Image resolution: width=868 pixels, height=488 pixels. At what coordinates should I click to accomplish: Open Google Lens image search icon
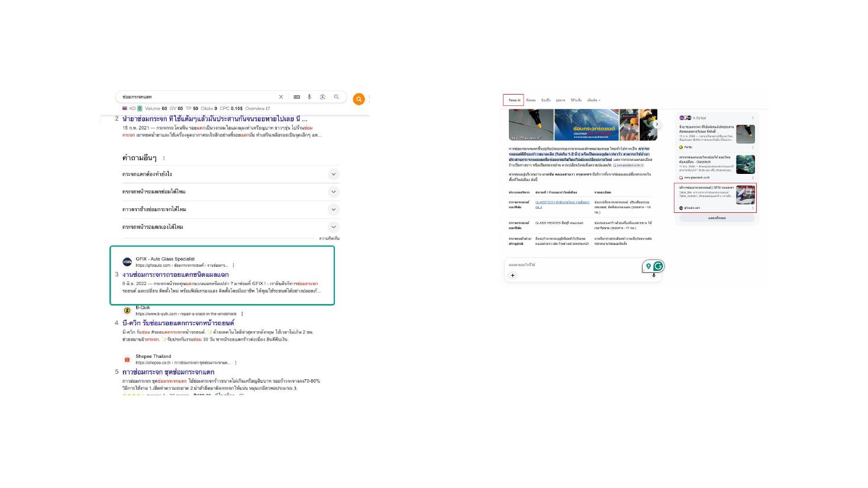322,97
